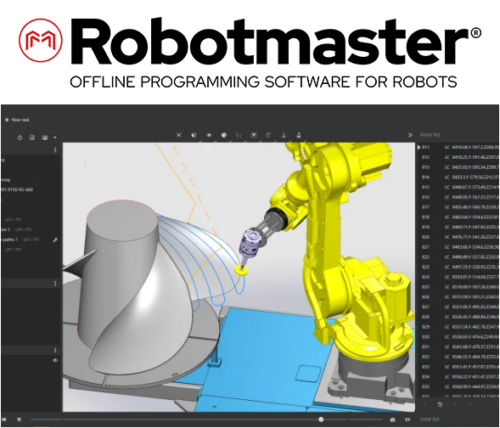The width and height of the screenshot is (500, 428).
Task: Click the shading sphere icon in viewport toolbar
Action: [x=194, y=135]
